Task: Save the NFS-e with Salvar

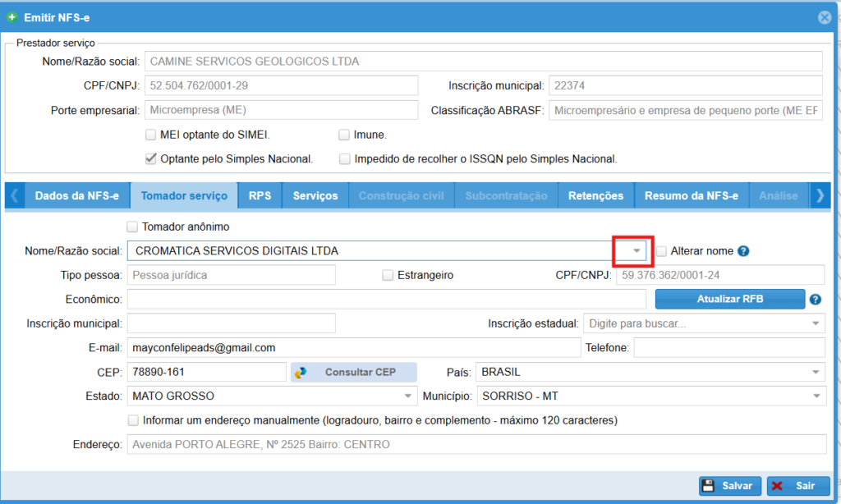Action: click(730, 486)
